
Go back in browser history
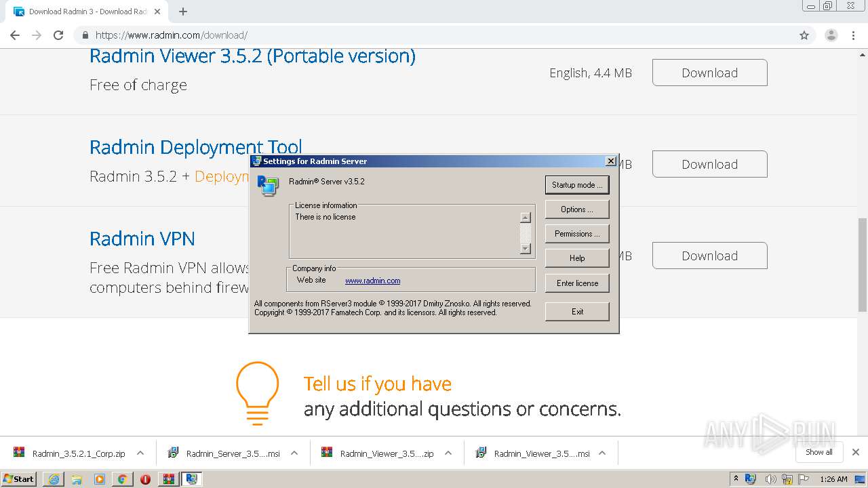[15, 35]
